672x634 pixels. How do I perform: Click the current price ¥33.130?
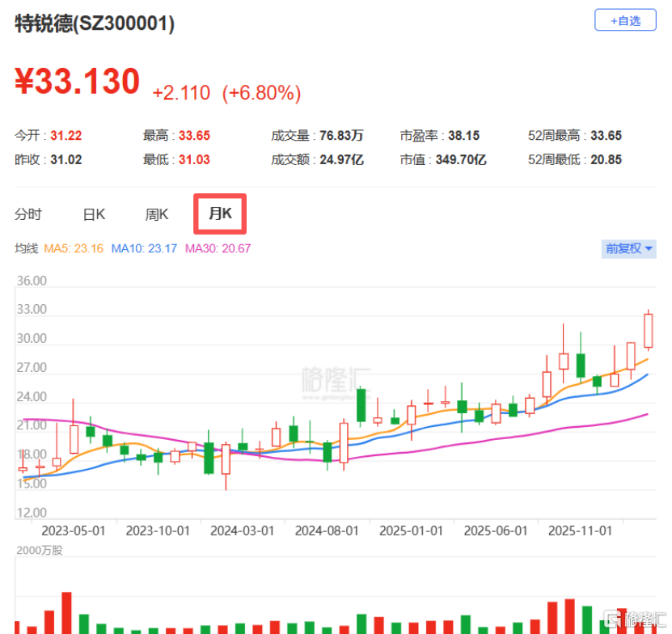point(78,82)
